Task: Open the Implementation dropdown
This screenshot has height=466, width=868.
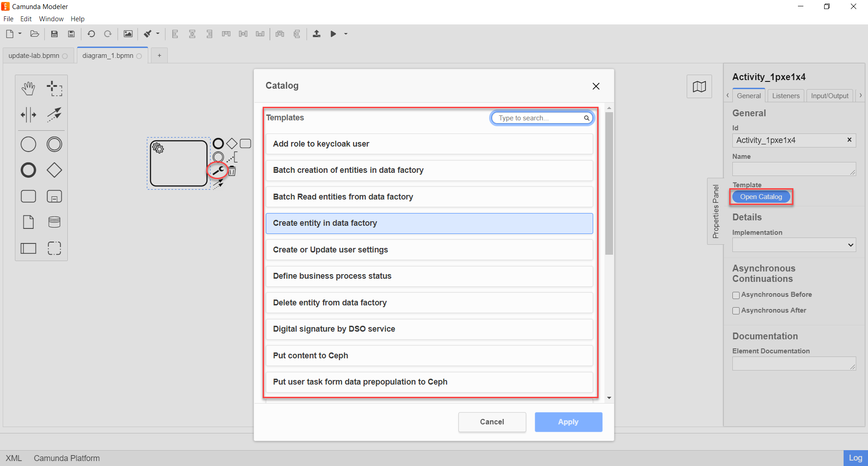Action: pyautogui.click(x=794, y=245)
